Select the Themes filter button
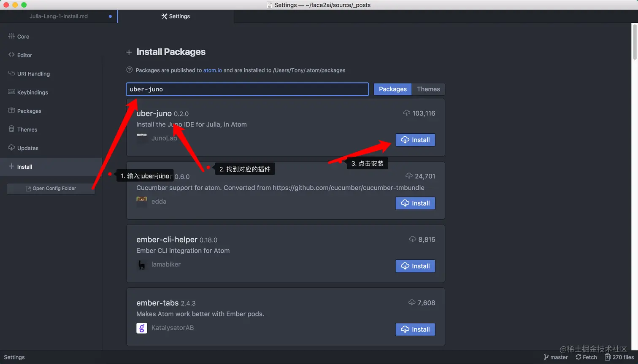Image resolution: width=638 pixels, height=364 pixels. 428,89
